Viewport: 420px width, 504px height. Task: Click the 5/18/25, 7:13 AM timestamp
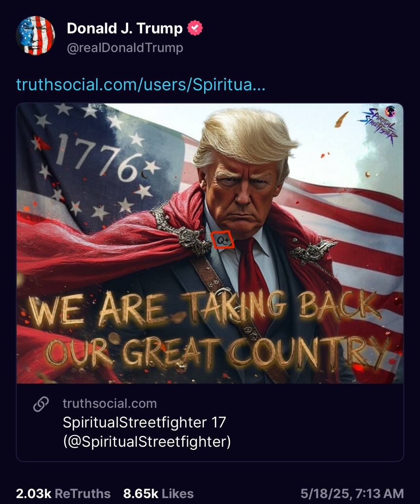tap(352, 493)
